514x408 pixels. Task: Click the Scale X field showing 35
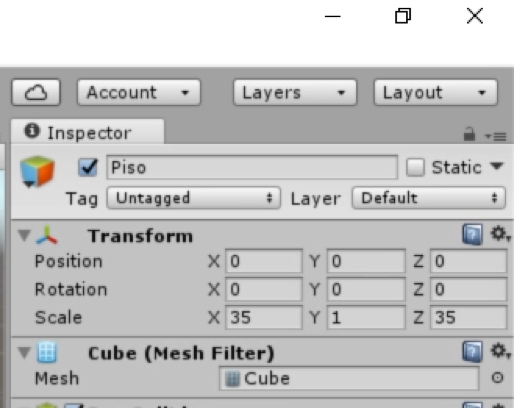click(264, 317)
